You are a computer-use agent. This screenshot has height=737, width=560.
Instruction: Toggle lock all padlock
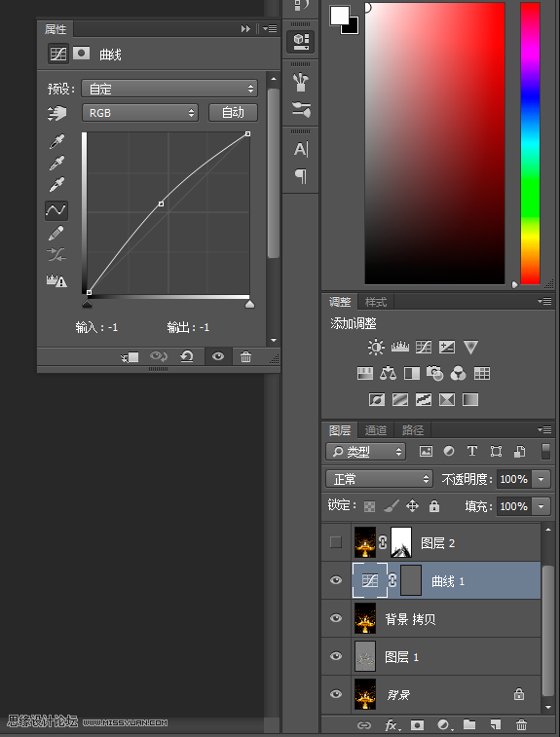(x=434, y=505)
